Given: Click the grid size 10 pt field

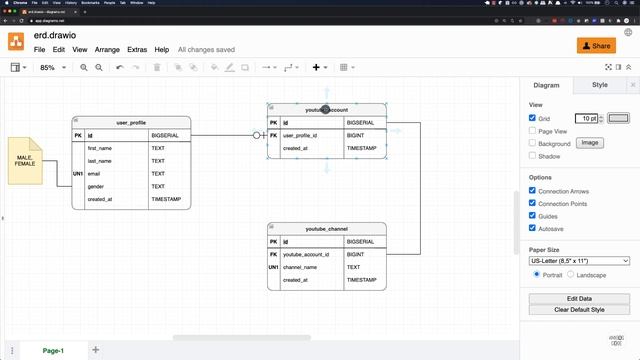Looking at the screenshot, I should point(586,118).
